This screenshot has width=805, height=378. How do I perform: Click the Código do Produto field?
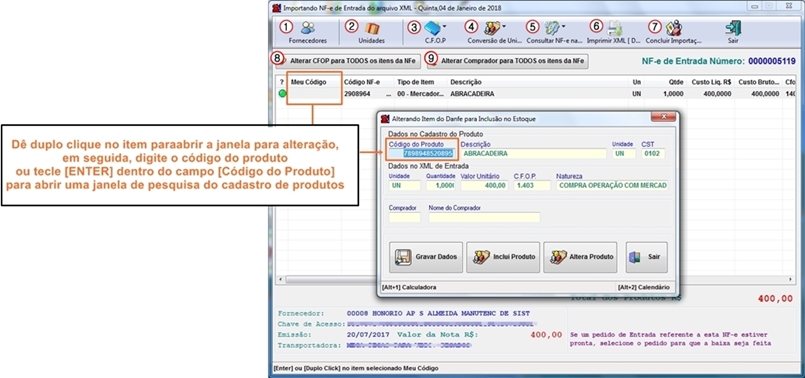[x=421, y=153]
